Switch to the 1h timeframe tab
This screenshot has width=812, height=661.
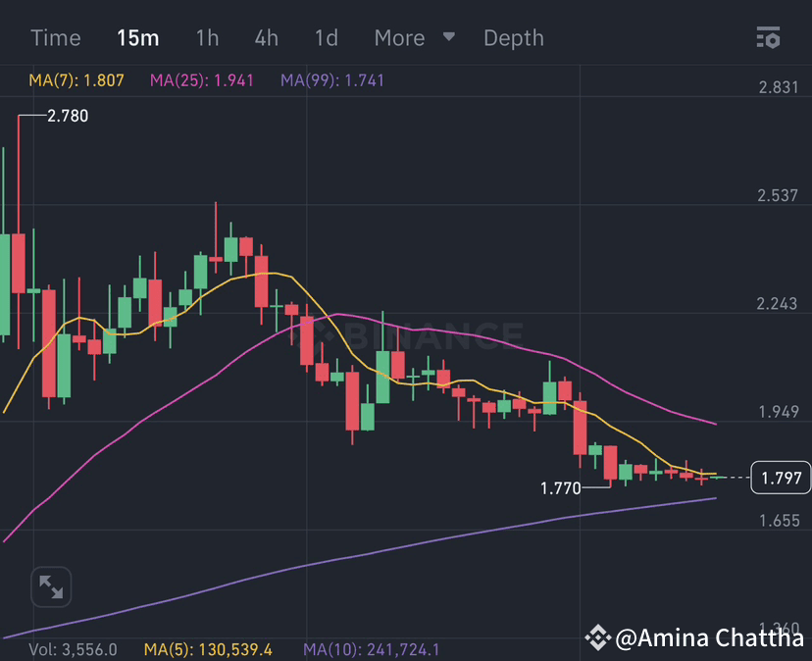207,37
